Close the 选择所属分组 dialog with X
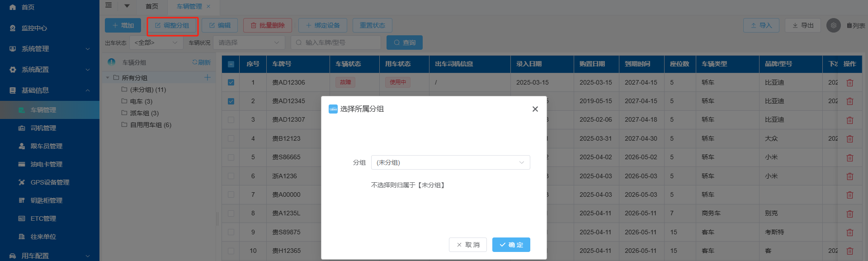868x261 pixels. (535, 109)
